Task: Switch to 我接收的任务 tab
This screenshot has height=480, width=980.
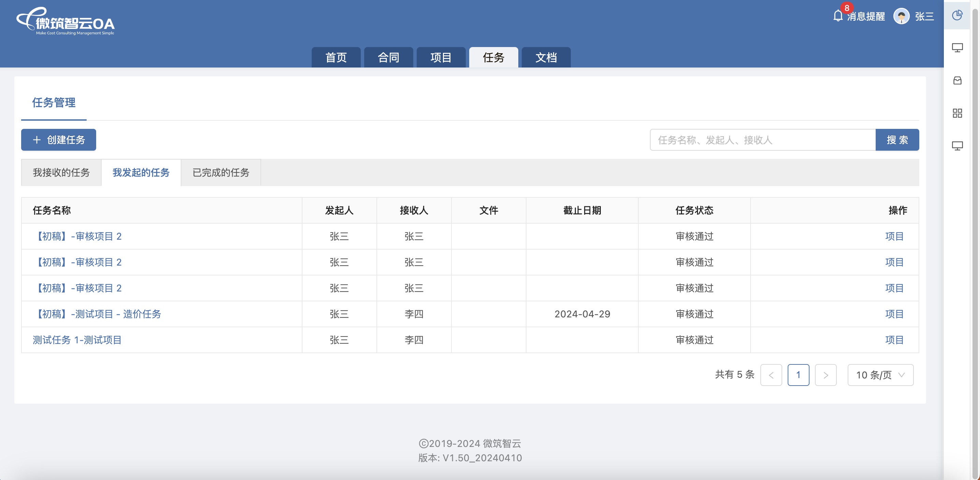Action: pyautogui.click(x=61, y=173)
